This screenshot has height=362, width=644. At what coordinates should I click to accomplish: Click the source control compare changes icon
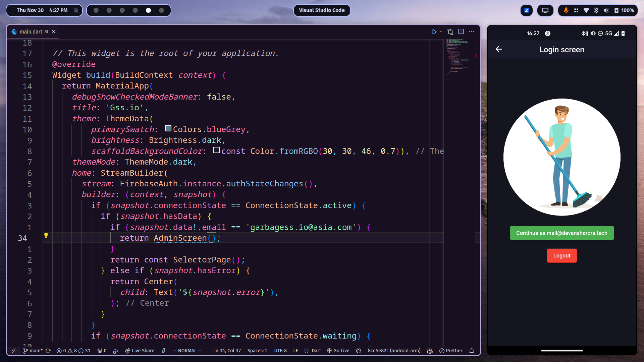[450, 32]
